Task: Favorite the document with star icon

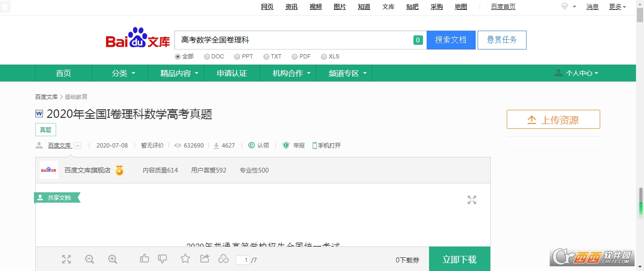Action: pos(185,258)
